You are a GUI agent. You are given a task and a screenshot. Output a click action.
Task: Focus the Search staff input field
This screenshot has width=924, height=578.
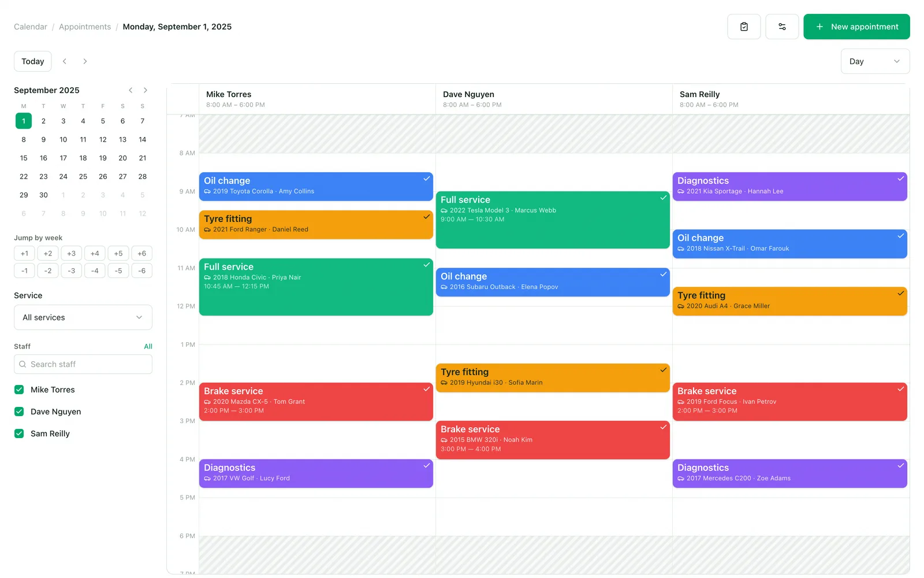(x=83, y=364)
